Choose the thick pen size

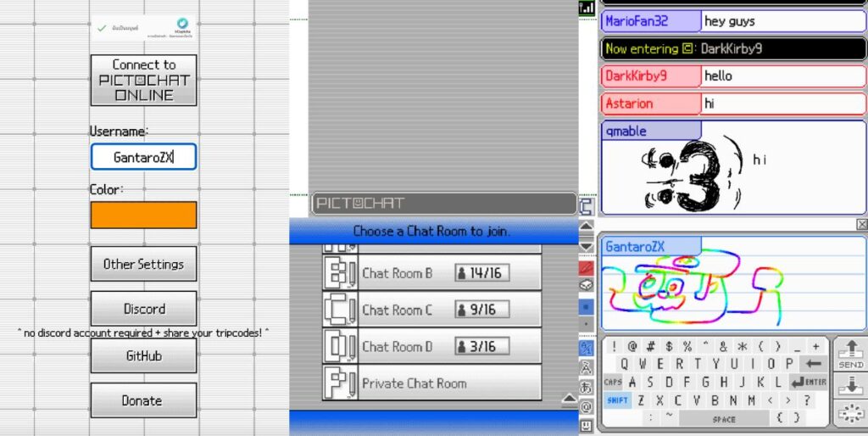[x=587, y=306]
